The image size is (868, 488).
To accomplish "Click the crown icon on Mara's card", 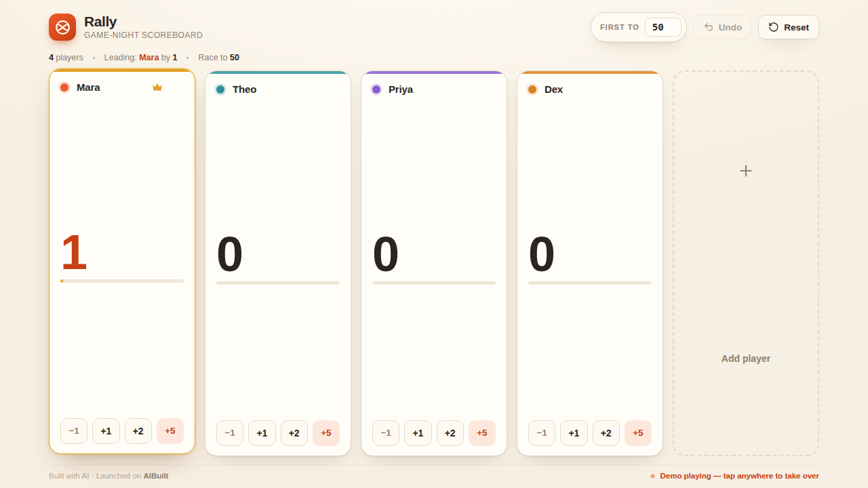I will coord(157,87).
